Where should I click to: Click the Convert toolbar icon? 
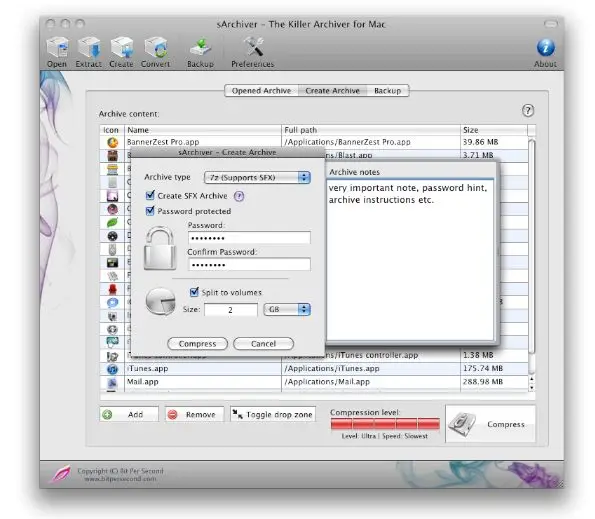click(156, 48)
